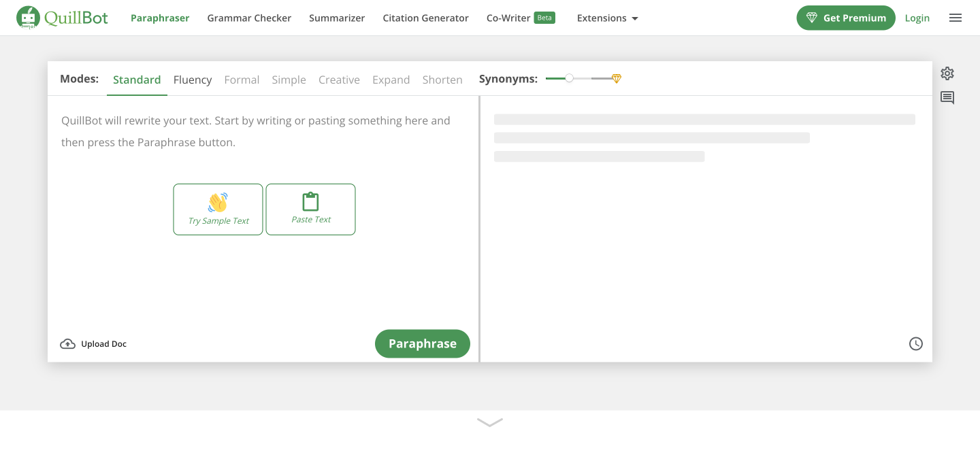Select the Standard mode tab

coord(137,80)
